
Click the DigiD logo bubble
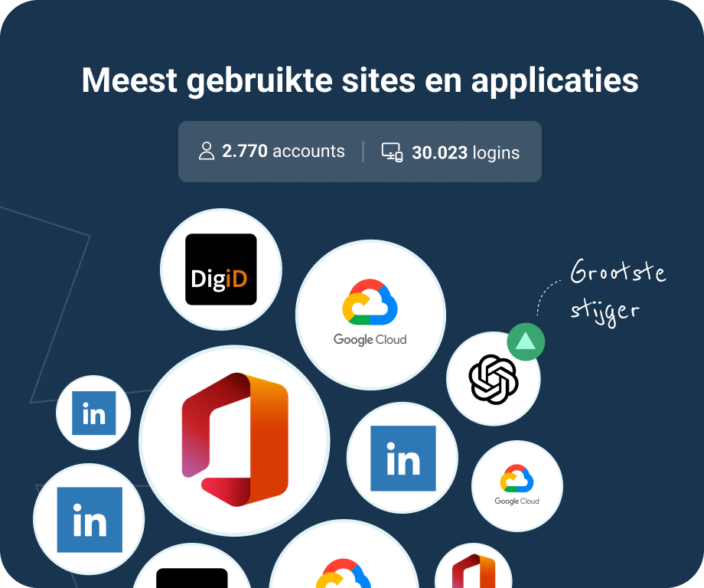[221, 269]
